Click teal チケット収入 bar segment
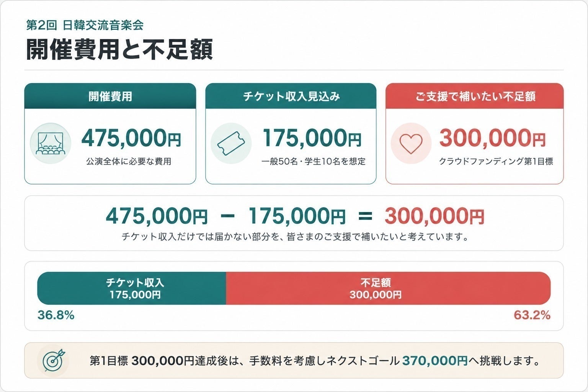 tap(132, 288)
